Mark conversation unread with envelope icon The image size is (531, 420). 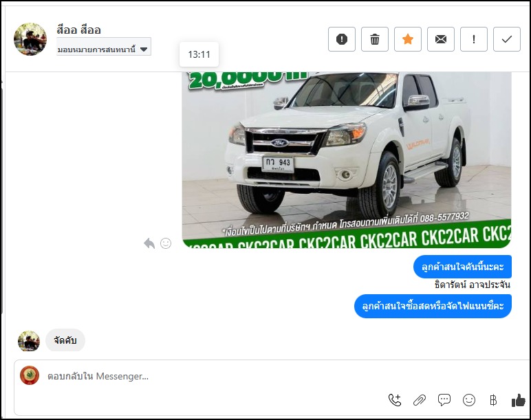click(441, 39)
